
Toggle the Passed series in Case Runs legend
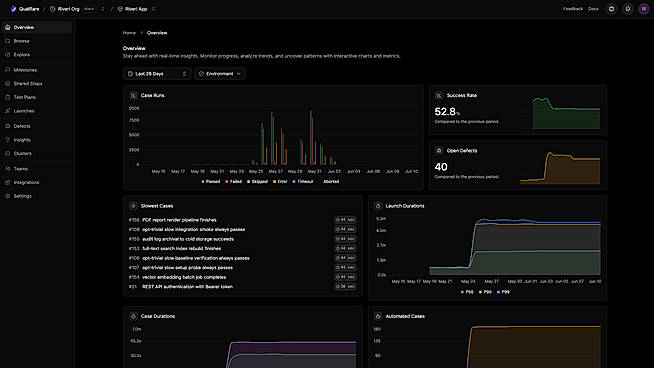coord(211,181)
